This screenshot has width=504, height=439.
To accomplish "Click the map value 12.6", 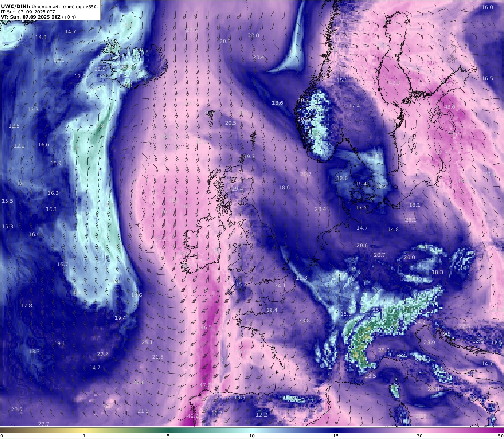I will (342, 178).
